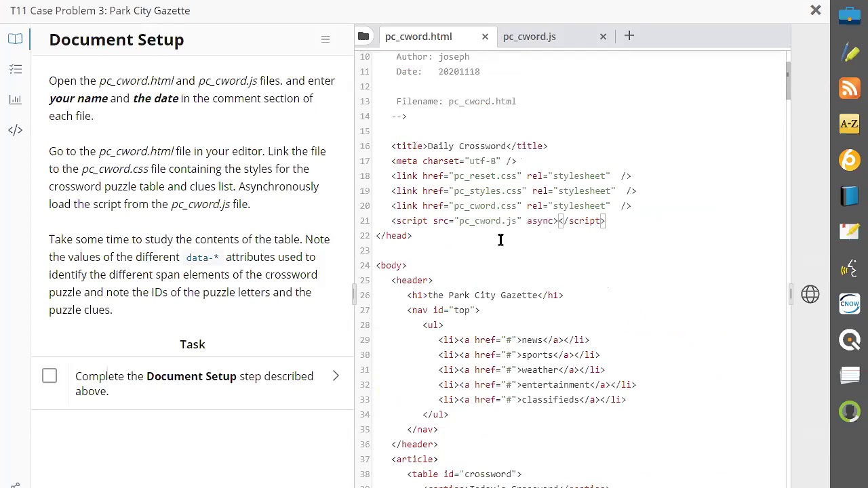Click the 'weather' list item code line
Image resolution: width=868 pixels, height=488 pixels.
click(x=521, y=370)
